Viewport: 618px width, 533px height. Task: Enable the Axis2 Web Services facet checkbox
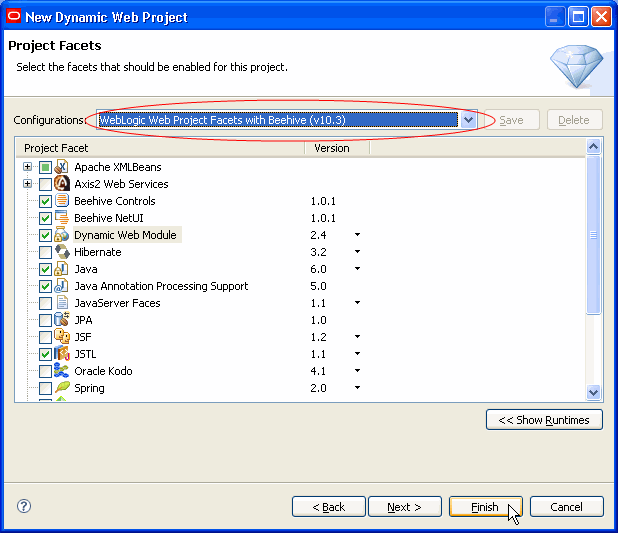click(45, 184)
